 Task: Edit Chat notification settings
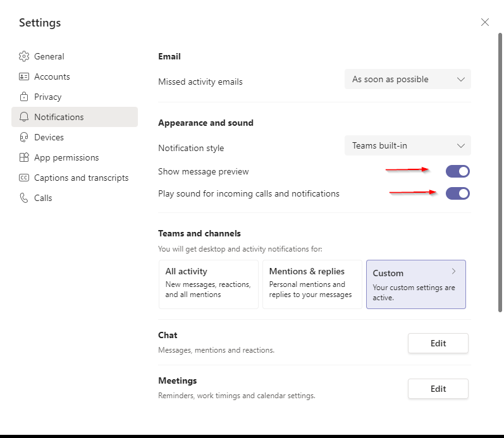438,343
